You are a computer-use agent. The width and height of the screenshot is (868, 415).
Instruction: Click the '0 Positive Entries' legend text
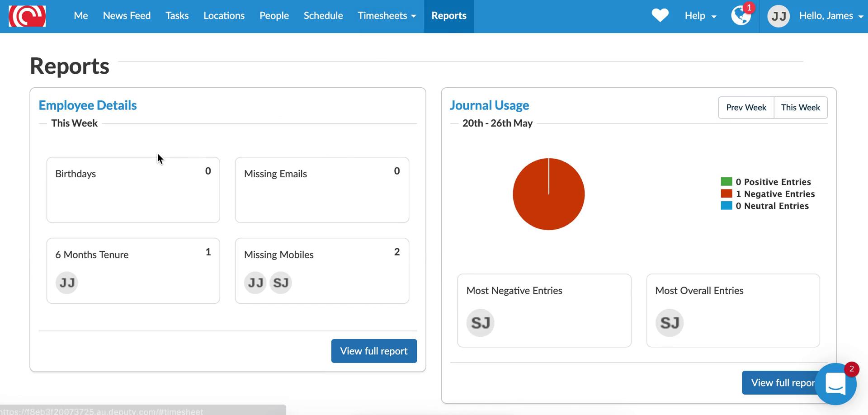[774, 182]
